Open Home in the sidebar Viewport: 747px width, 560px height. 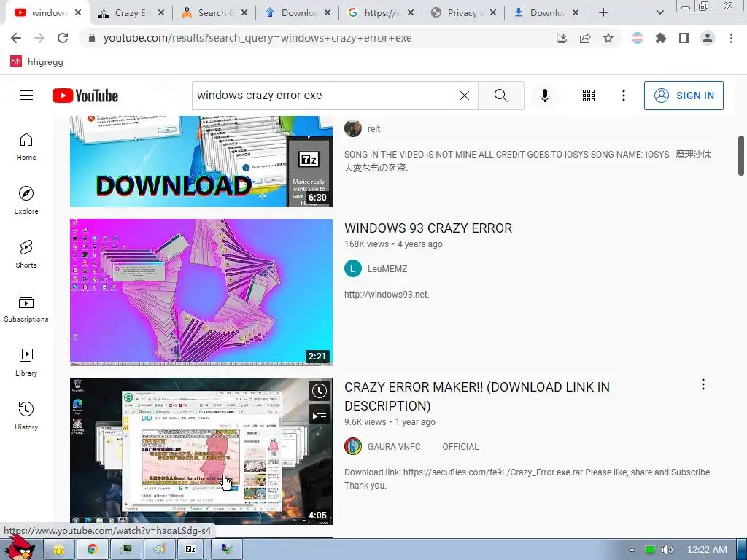[26, 146]
